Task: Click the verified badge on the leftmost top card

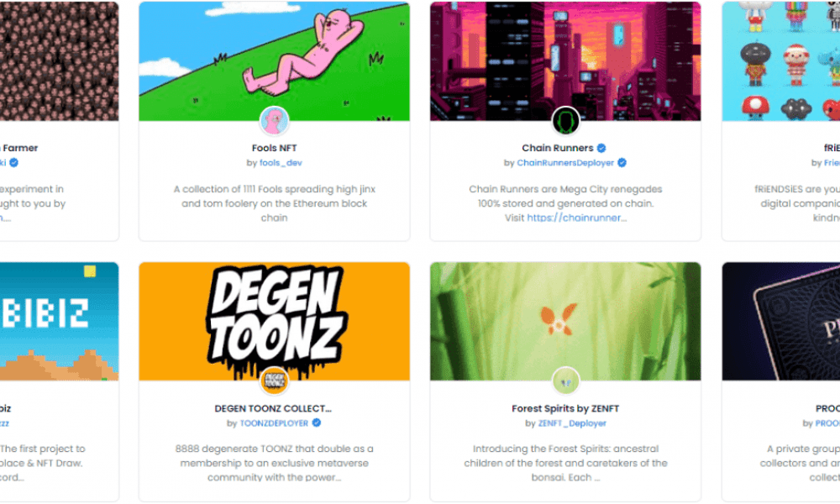Action: [x=14, y=163]
